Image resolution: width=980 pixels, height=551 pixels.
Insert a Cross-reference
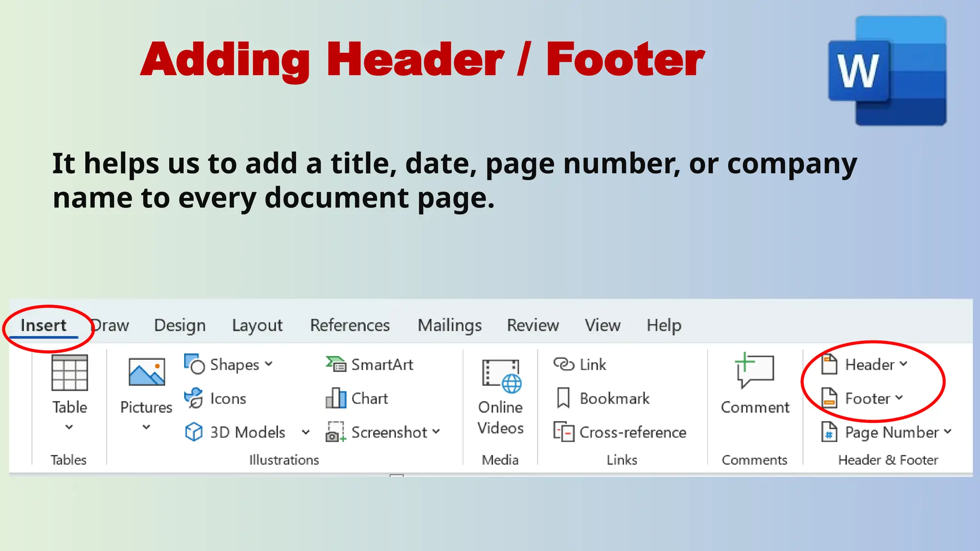point(620,432)
